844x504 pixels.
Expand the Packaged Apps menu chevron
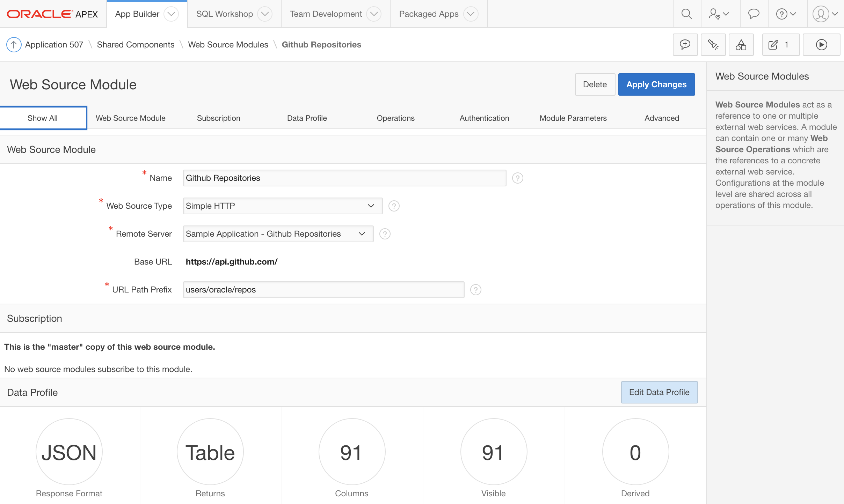[x=471, y=14]
